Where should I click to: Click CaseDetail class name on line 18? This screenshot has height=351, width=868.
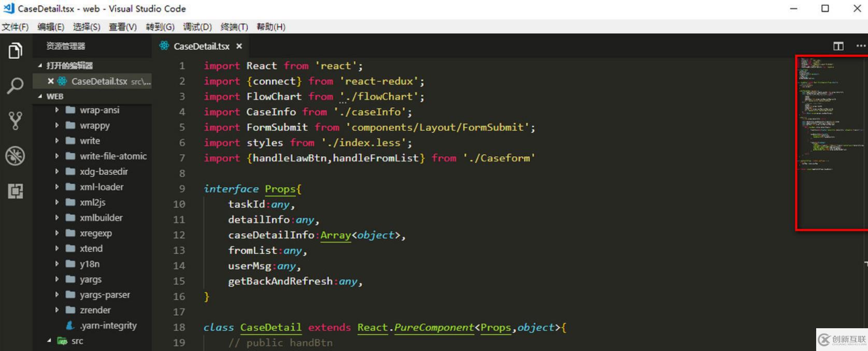271,327
